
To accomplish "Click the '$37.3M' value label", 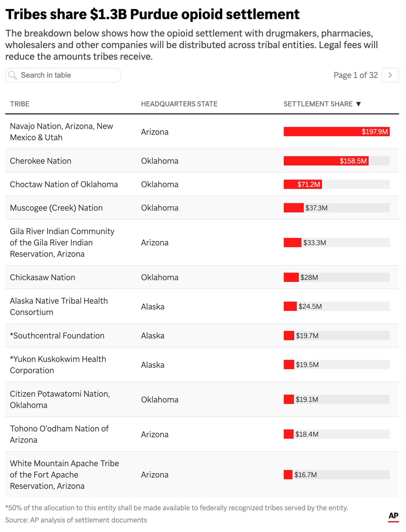I will pyautogui.click(x=316, y=208).
